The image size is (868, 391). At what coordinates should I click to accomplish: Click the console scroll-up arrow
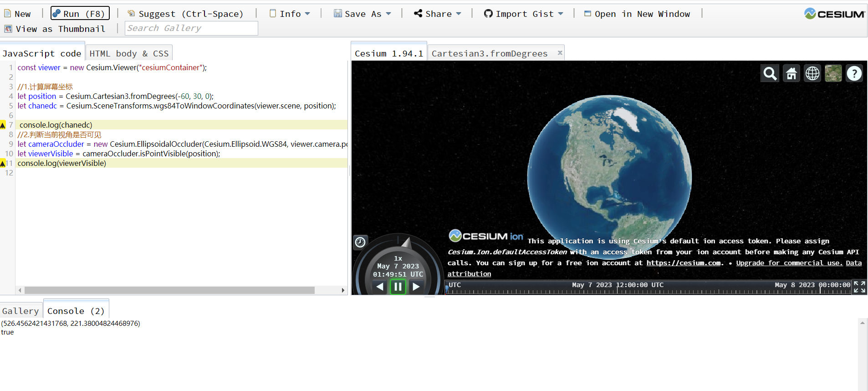click(863, 323)
